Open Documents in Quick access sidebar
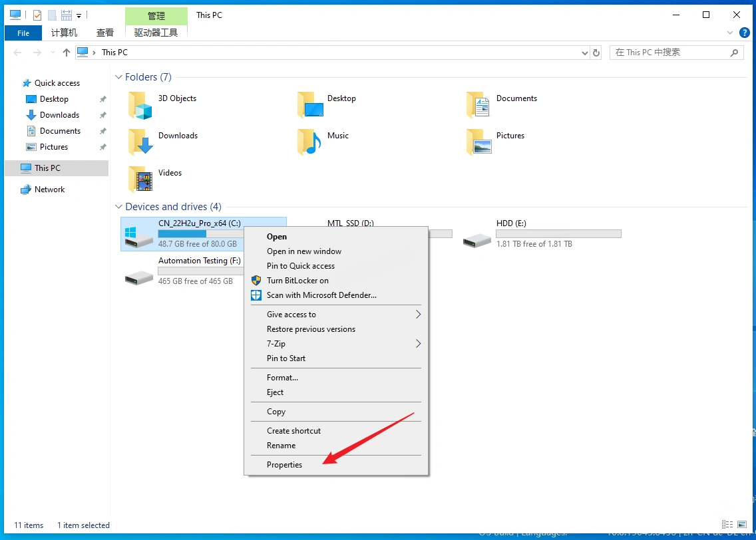Image resolution: width=756 pixels, height=540 pixels. click(61, 130)
